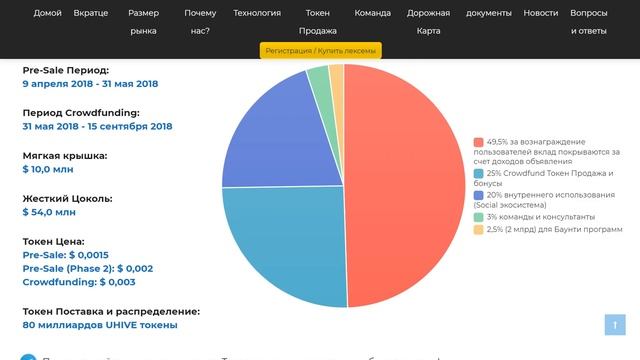Click the '$ 54,0 млн' hard cap value
640x360 pixels.
point(49,212)
